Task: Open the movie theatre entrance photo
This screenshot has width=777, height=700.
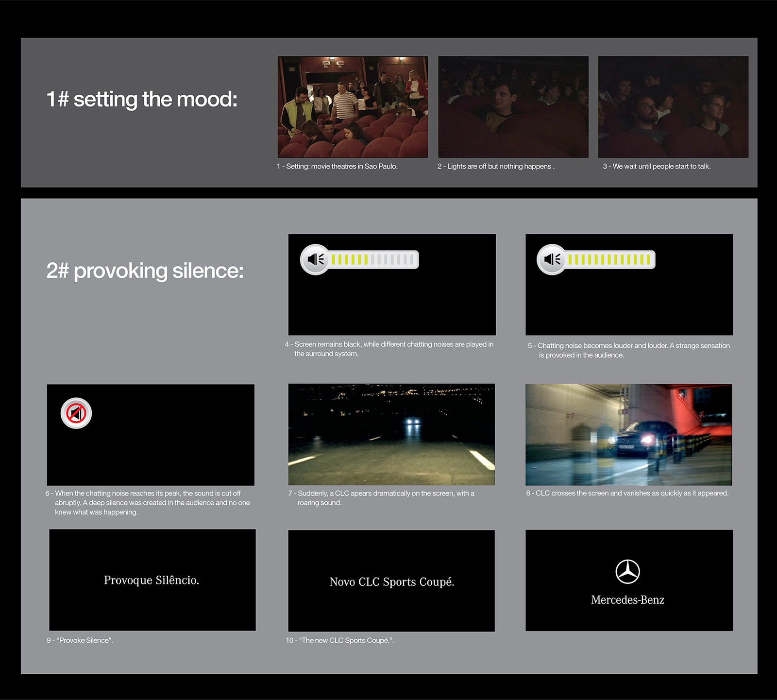Action: [353, 107]
